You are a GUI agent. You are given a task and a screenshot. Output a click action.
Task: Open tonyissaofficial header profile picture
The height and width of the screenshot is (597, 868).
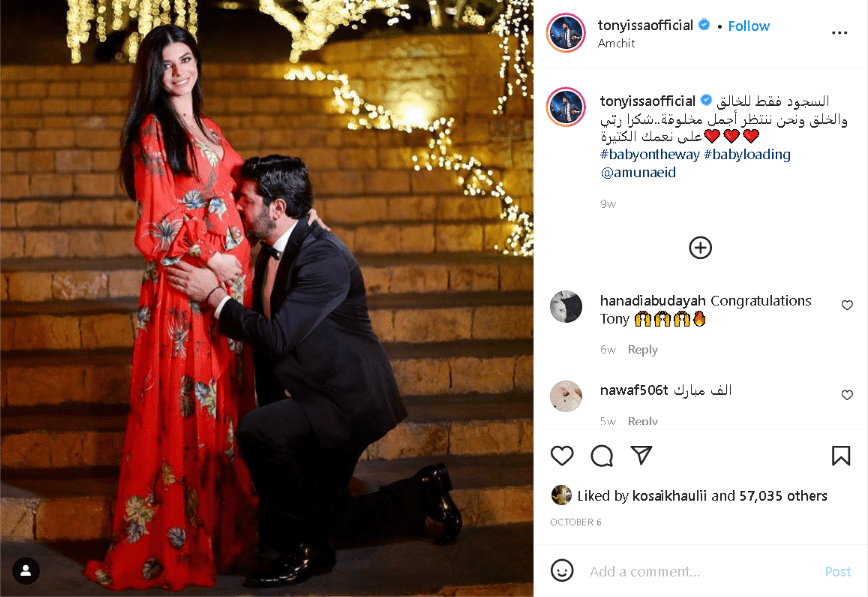click(566, 33)
